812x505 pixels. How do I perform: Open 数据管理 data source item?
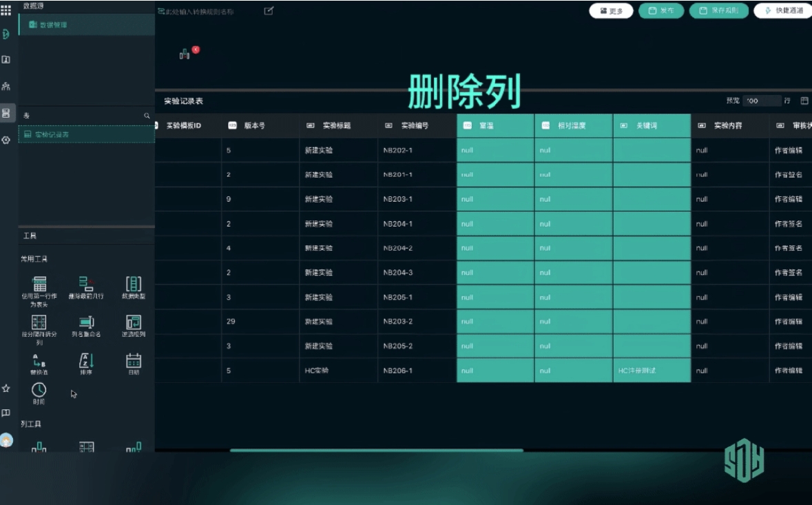pyautogui.click(x=52, y=25)
